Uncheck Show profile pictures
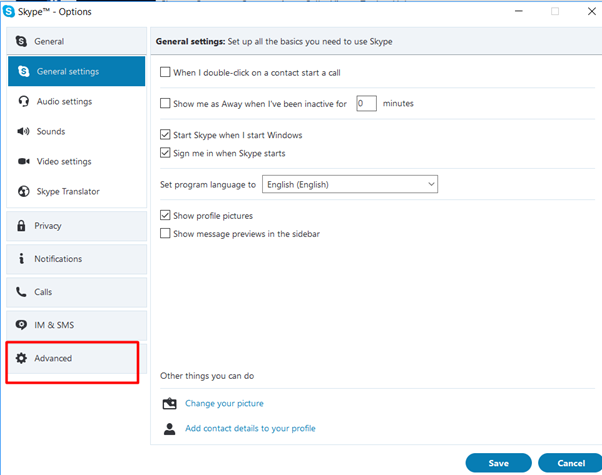 click(x=165, y=215)
